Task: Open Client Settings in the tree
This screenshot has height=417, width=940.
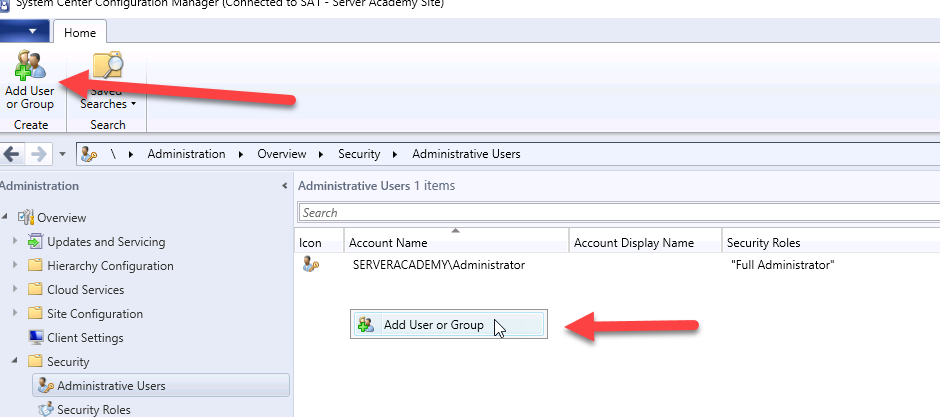Action: [x=85, y=338]
